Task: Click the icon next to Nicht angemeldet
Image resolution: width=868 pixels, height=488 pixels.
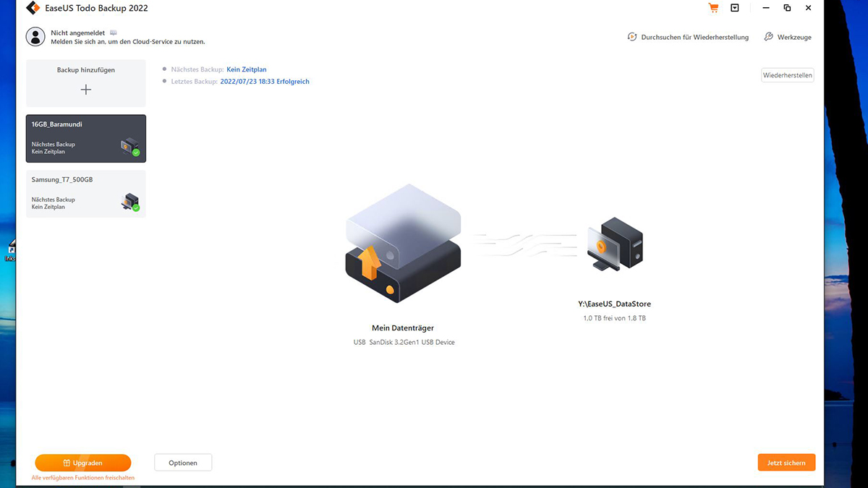Action: [x=113, y=33]
